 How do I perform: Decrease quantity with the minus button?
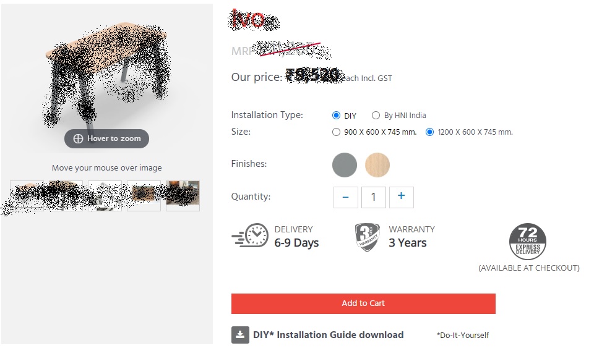click(x=346, y=197)
